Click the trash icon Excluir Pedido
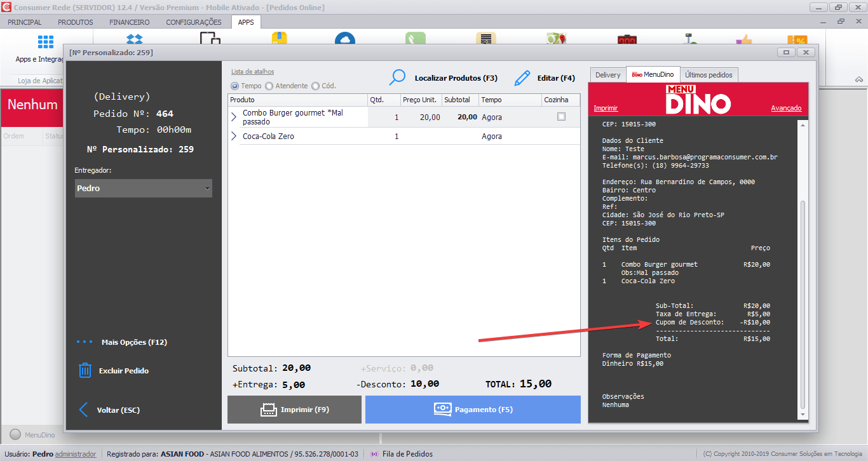 click(x=85, y=370)
